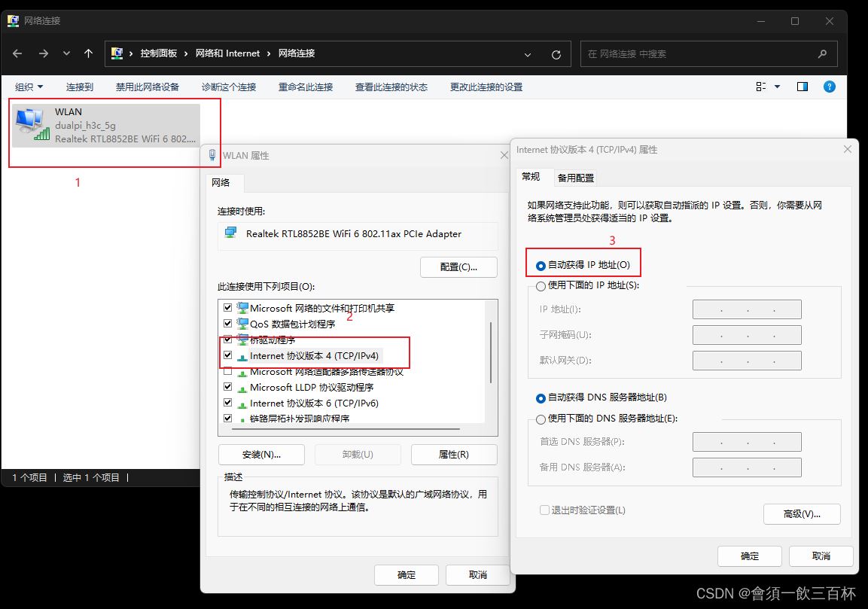Click the 默认网关(D) input field

(x=747, y=361)
